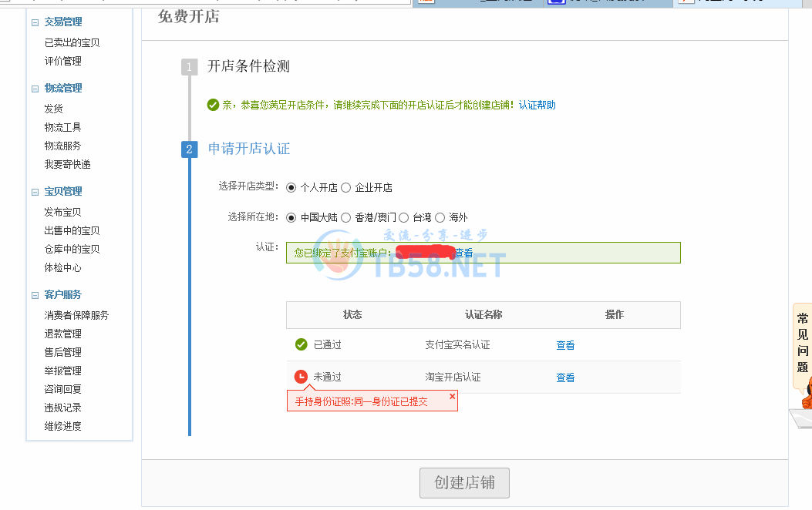The width and height of the screenshot is (812, 510).
Task: Click the 状态 column header
Action: 352,314
